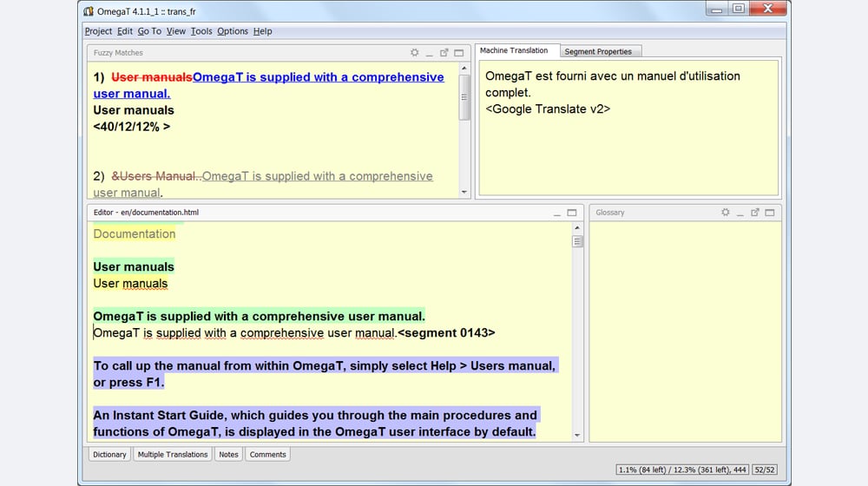This screenshot has width=868, height=486.
Task: Click the green 'User manuals' source segment
Action: (x=134, y=266)
